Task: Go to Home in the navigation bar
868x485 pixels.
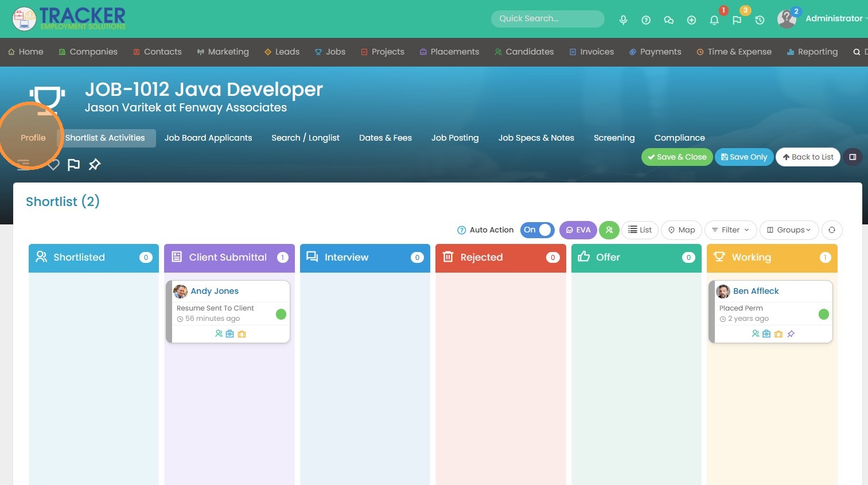Action: 26,52
